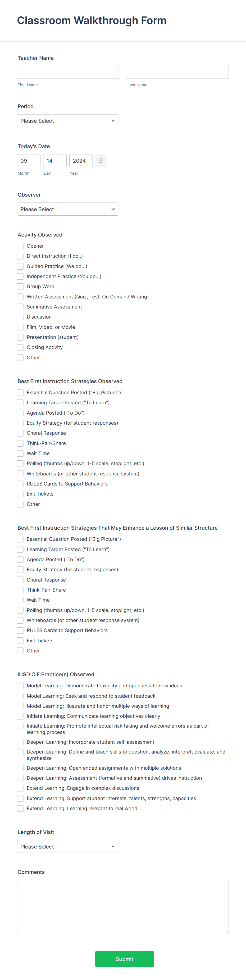Check Film, Video, or Movie
The height and width of the screenshot is (980, 246).
pos(20,327)
